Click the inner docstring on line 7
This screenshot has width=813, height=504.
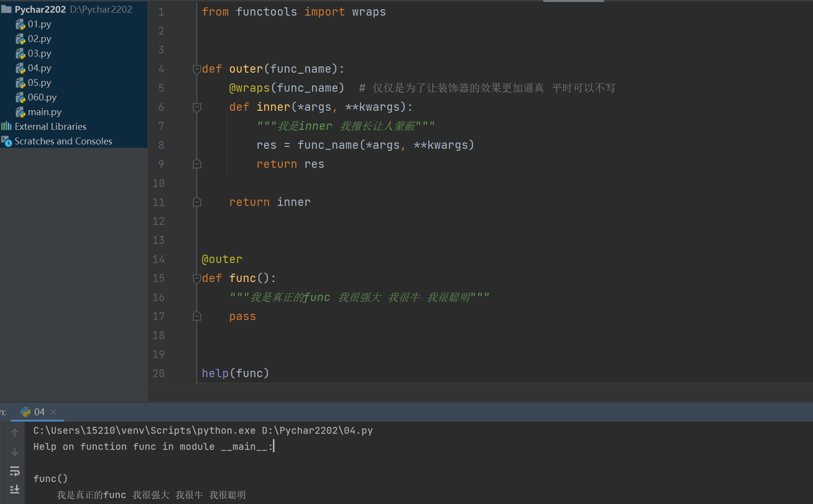[346, 126]
